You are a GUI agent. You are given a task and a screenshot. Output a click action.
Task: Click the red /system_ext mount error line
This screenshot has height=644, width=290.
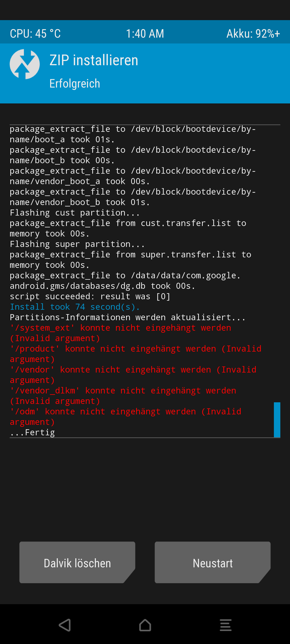[x=120, y=333]
